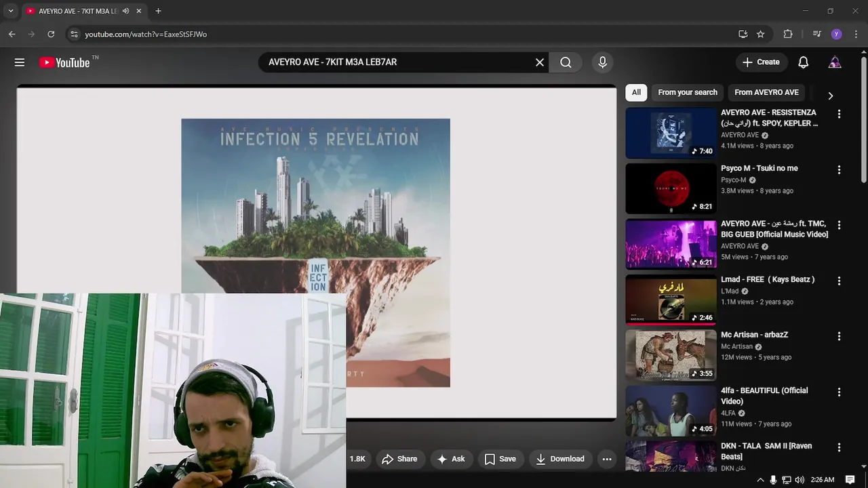Open YouTube notifications bell
This screenshot has height=488, width=868.
(x=803, y=62)
